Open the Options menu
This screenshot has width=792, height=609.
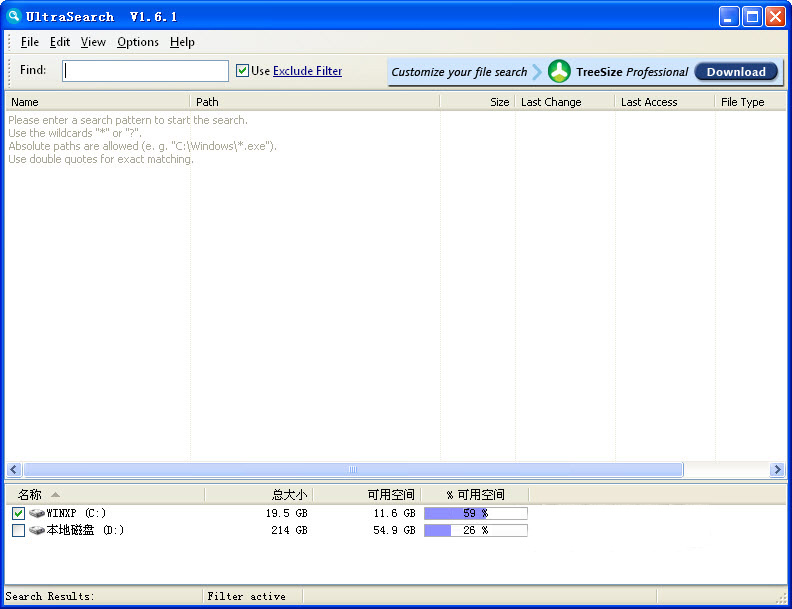click(x=138, y=42)
